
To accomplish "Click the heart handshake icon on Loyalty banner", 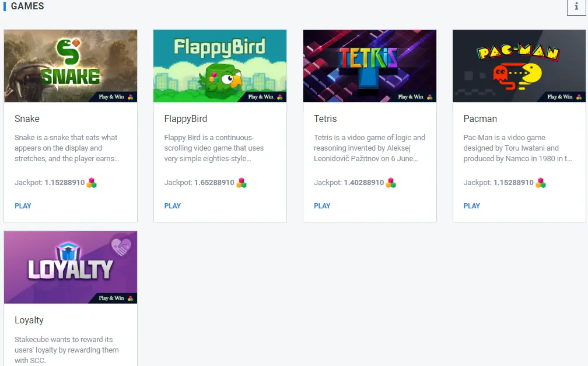I will pyautogui.click(x=122, y=246).
